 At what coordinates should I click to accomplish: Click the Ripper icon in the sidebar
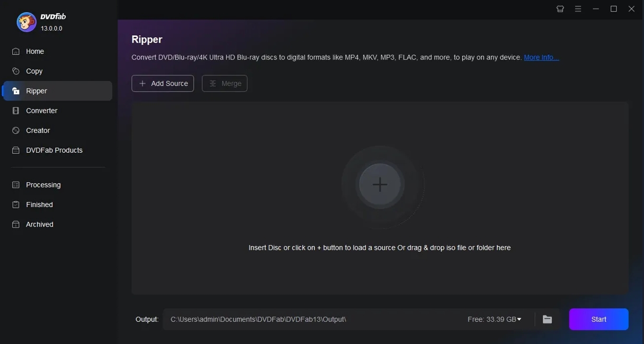pyautogui.click(x=16, y=91)
